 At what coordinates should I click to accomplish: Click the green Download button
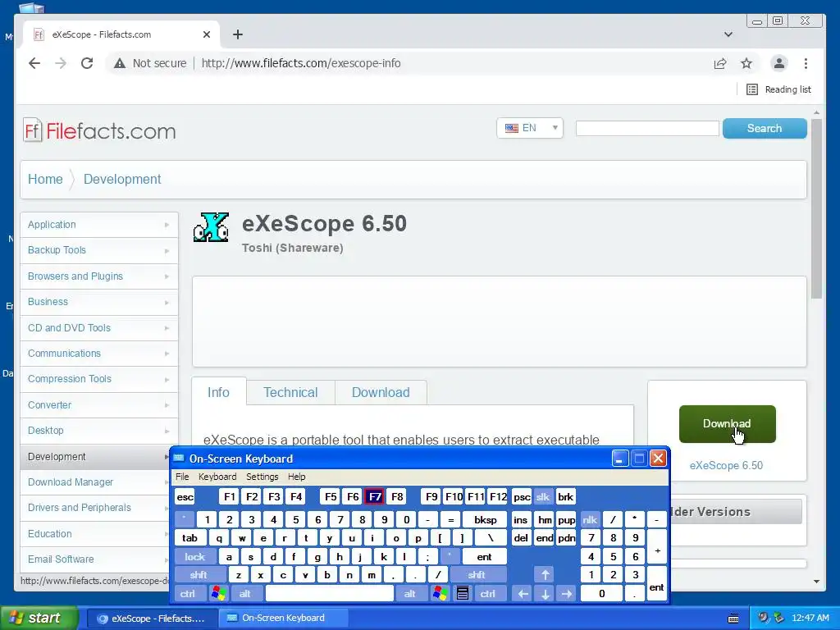727,424
